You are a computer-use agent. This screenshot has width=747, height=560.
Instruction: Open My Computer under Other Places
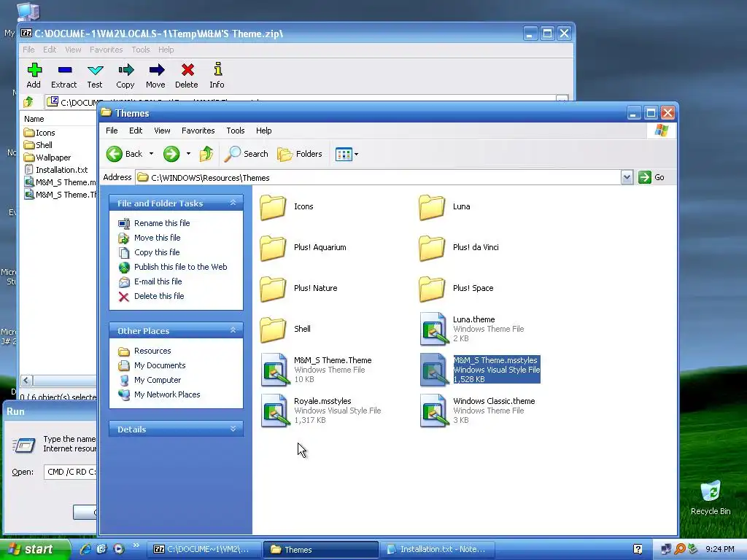[x=158, y=380]
